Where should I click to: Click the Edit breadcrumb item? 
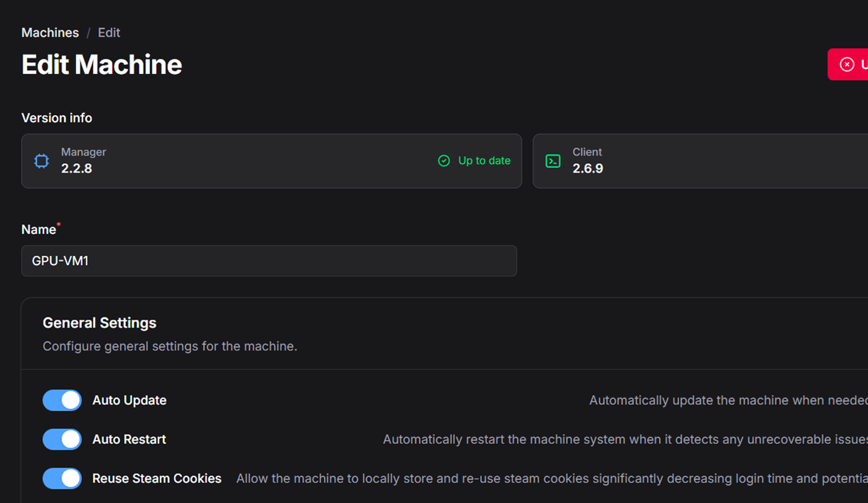coord(109,33)
